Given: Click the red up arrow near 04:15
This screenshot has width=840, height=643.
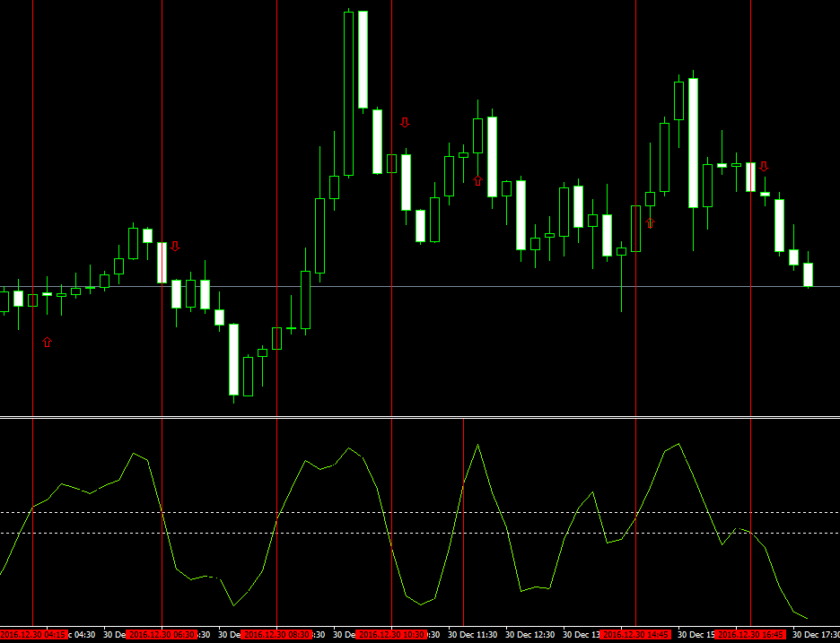Looking at the screenshot, I should (47, 342).
